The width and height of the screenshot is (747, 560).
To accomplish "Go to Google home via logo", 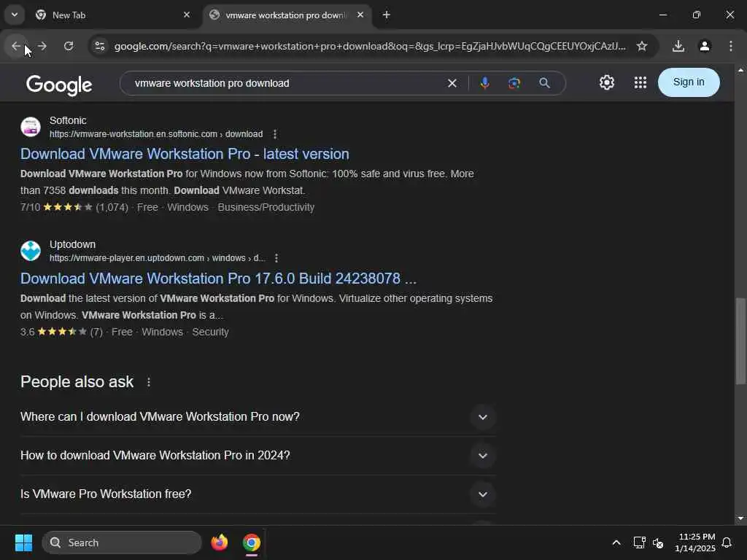I will pos(59,85).
